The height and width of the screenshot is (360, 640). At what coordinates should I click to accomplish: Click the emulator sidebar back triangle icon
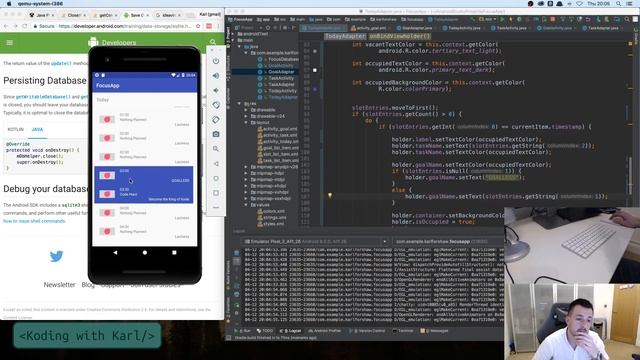click(216, 164)
